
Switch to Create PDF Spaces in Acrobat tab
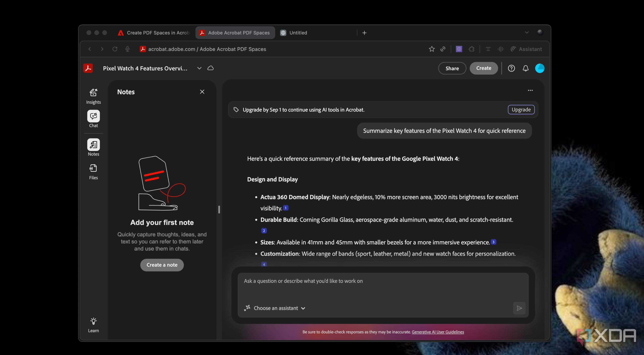[154, 33]
